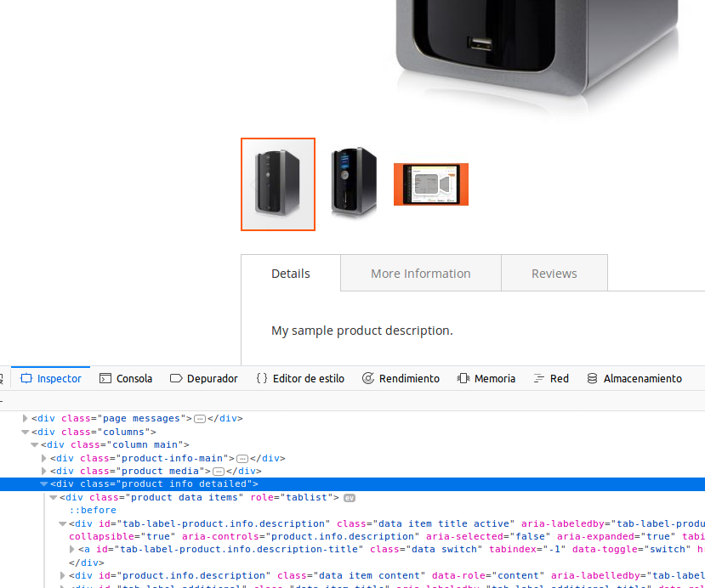This screenshot has width=705, height=588.
Task: Show the second product thumbnail image
Action: [354, 184]
